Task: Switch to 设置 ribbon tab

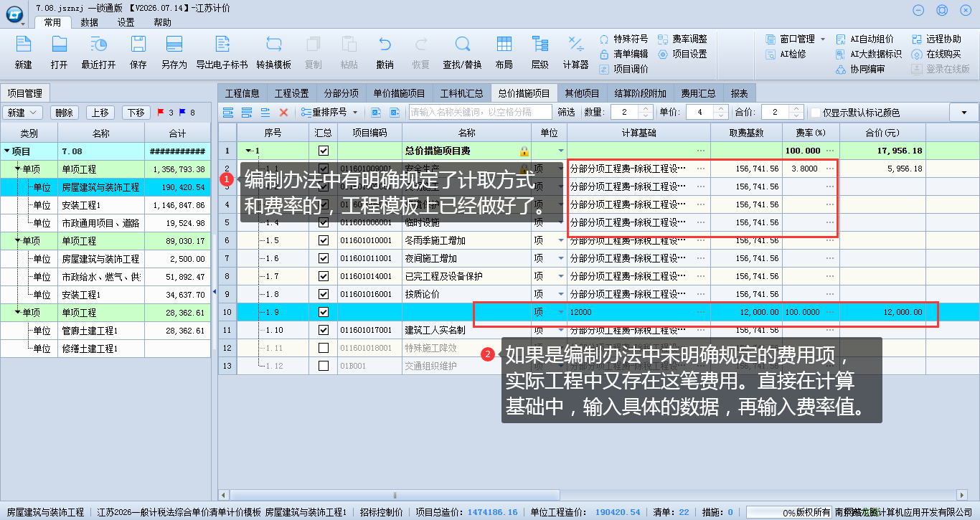Action: [126, 22]
